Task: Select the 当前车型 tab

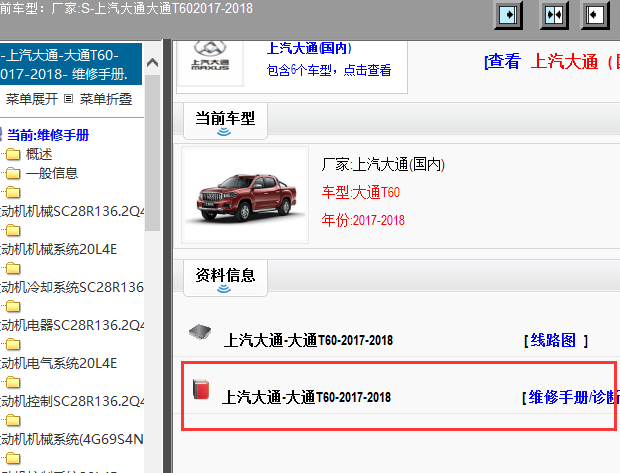Action: click(x=225, y=121)
